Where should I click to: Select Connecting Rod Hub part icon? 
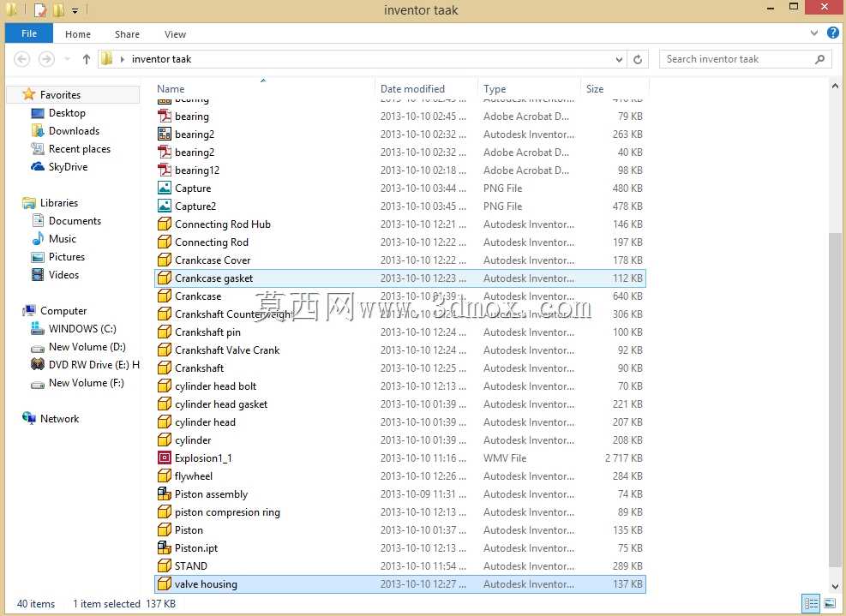coord(164,224)
